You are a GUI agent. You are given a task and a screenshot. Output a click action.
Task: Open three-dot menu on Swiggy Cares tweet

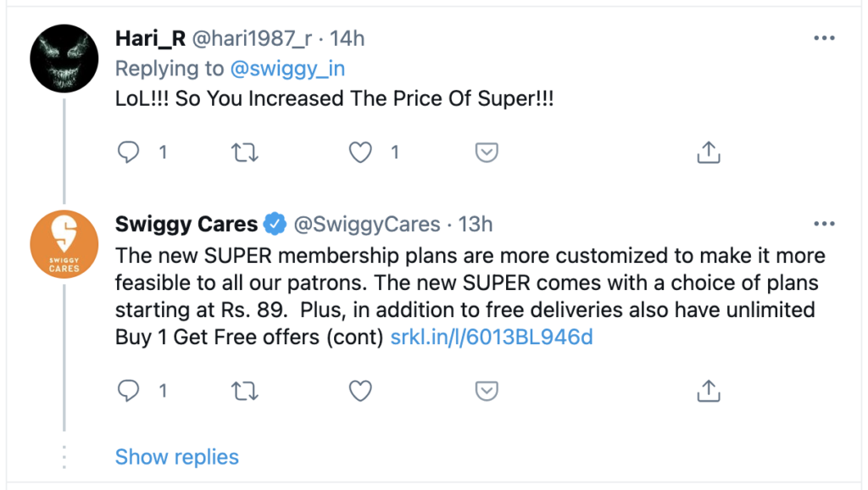(824, 224)
